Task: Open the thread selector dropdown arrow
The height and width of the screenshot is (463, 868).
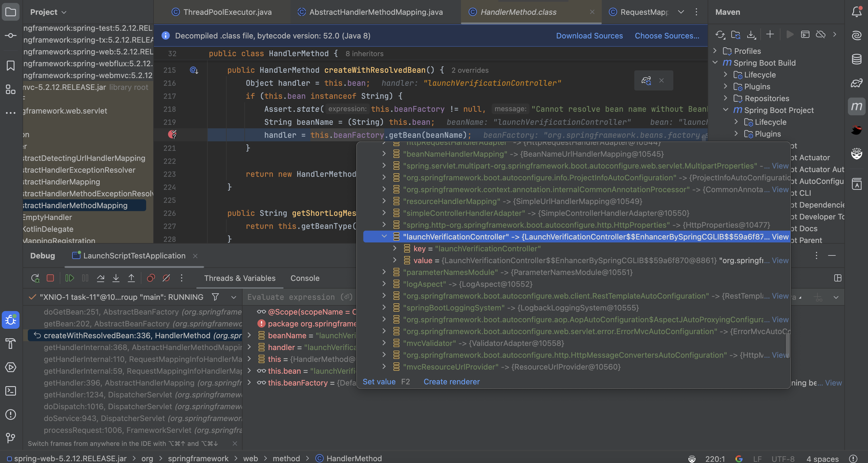Action: pyautogui.click(x=233, y=297)
